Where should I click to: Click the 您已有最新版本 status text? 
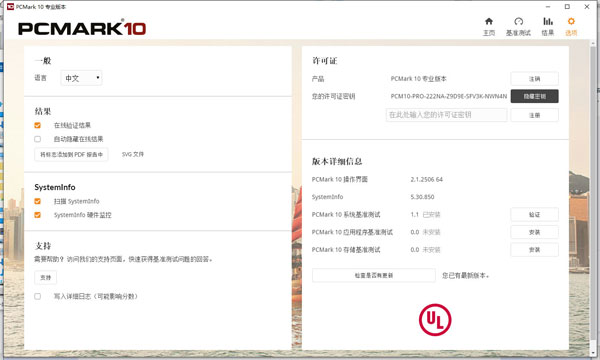465,275
